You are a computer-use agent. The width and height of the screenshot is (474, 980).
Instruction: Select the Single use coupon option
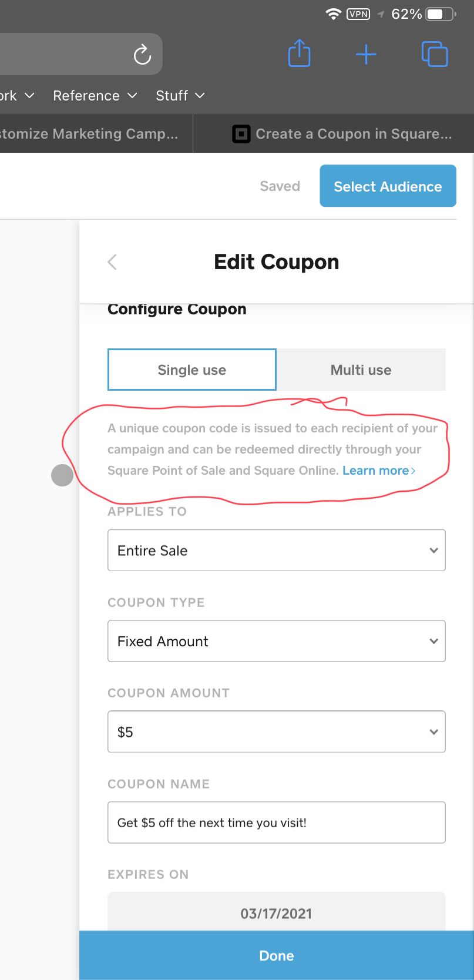[x=192, y=370]
